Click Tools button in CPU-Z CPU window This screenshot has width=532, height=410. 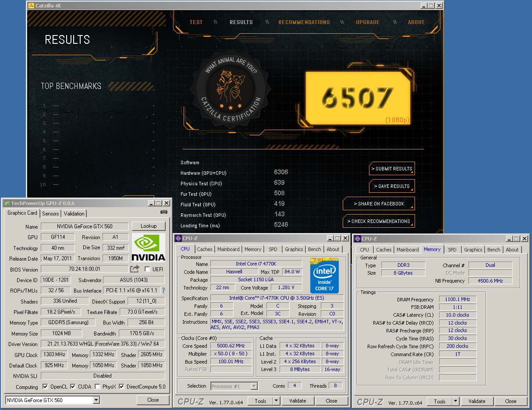(260, 401)
